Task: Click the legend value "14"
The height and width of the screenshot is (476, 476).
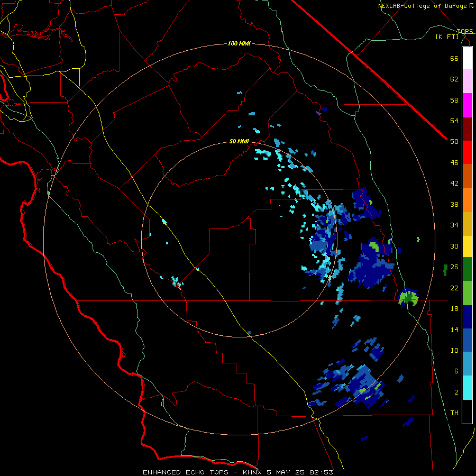Action: (454, 329)
